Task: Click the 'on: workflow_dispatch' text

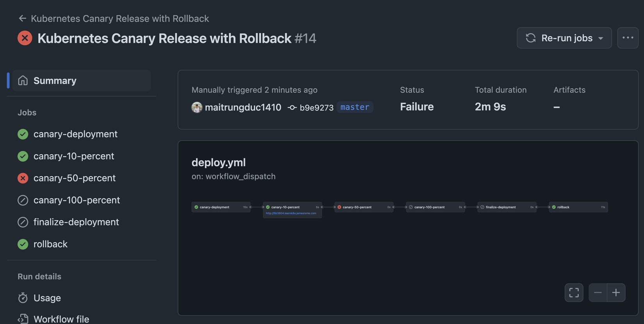Action: (x=233, y=176)
